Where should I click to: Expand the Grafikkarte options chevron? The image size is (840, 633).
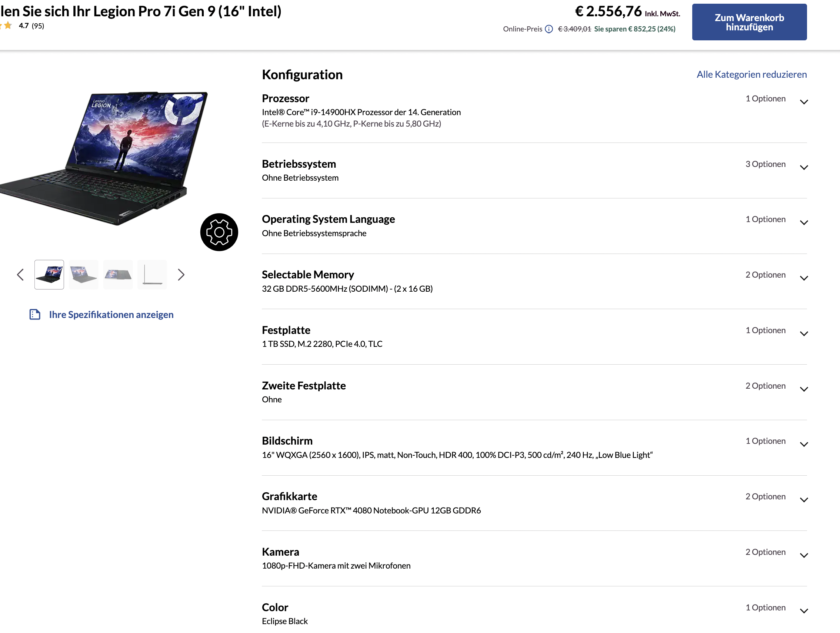pos(804,500)
